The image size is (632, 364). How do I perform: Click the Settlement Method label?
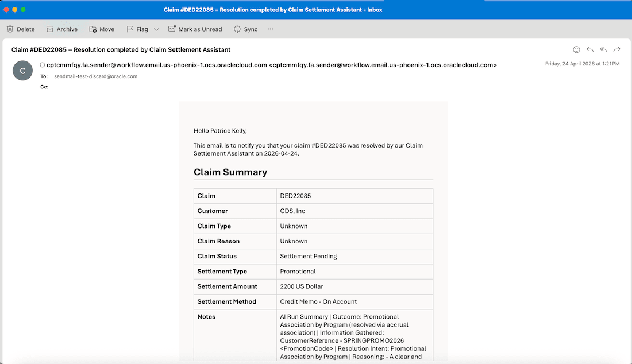click(226, 301)
